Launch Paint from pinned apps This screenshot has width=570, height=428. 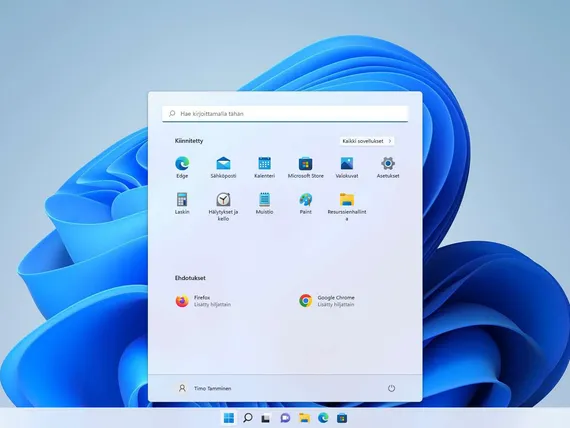[x=305, y=203]
